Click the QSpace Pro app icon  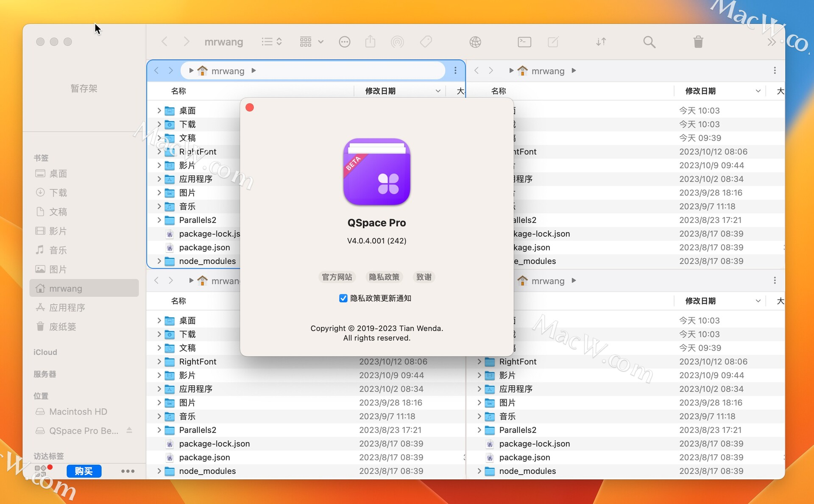point(376,172)
